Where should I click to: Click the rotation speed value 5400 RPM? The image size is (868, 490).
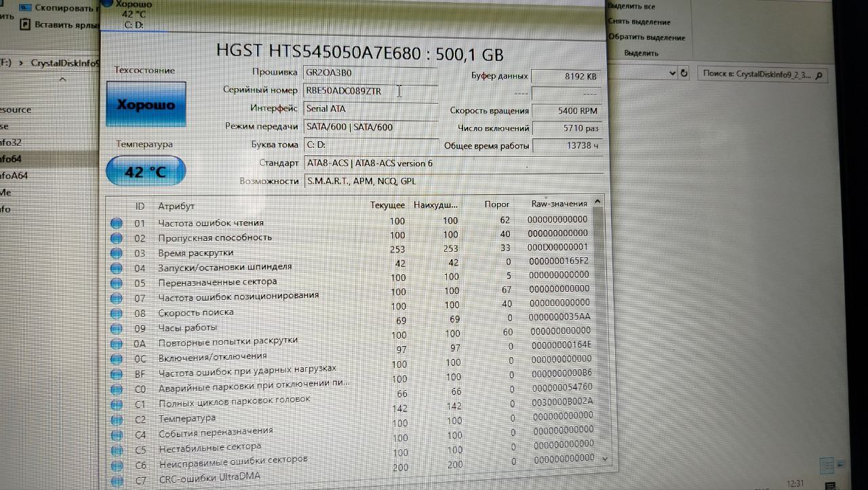[x=566, y=111]
